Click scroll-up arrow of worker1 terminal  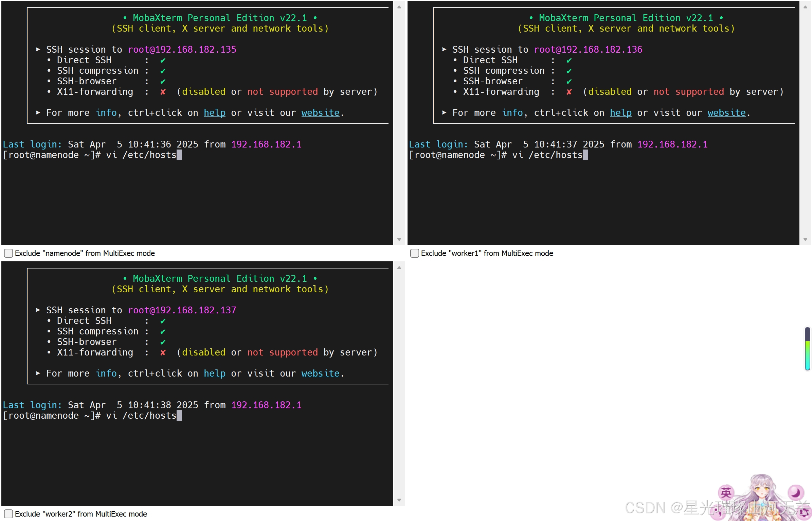tap(805, 7)
